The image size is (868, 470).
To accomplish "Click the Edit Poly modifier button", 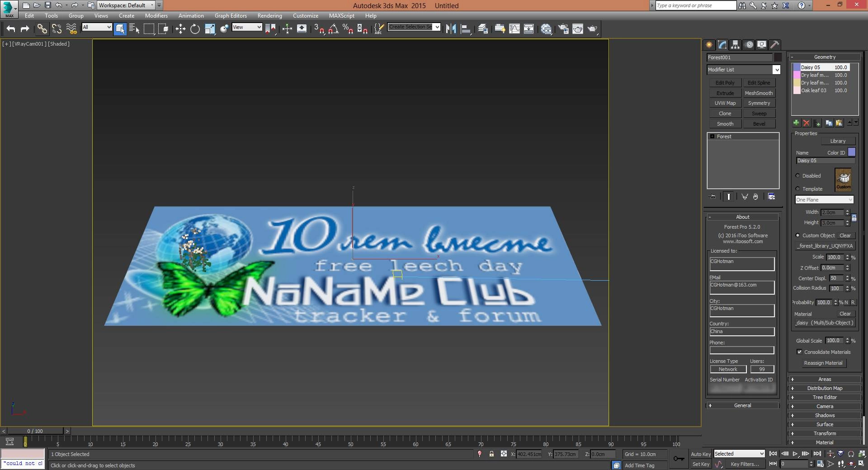I will point(725,83).
